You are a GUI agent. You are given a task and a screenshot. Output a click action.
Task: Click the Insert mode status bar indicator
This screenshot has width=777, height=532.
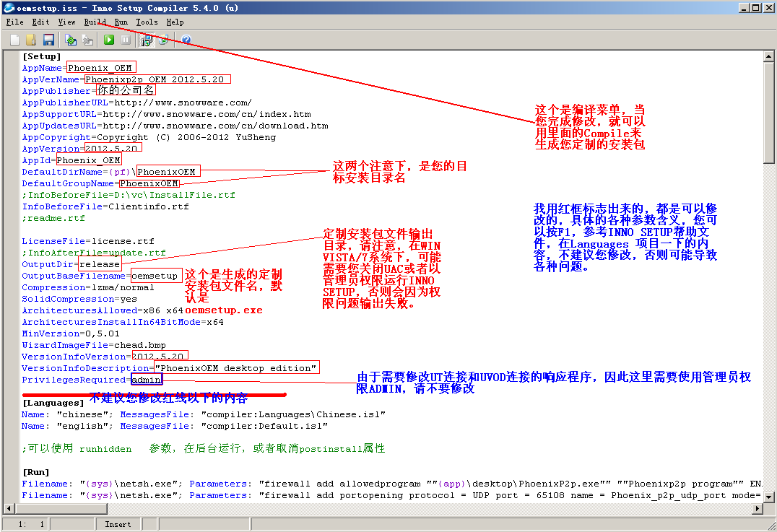point(118,524)
